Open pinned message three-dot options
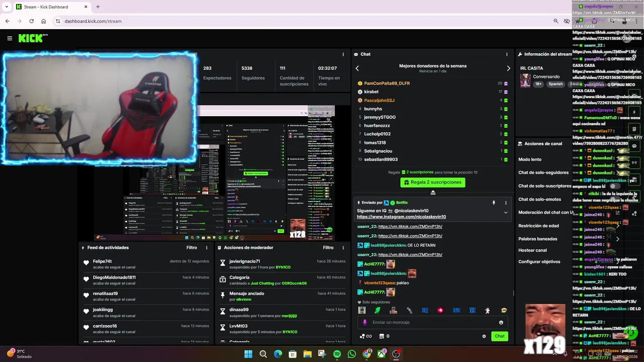 506,203
